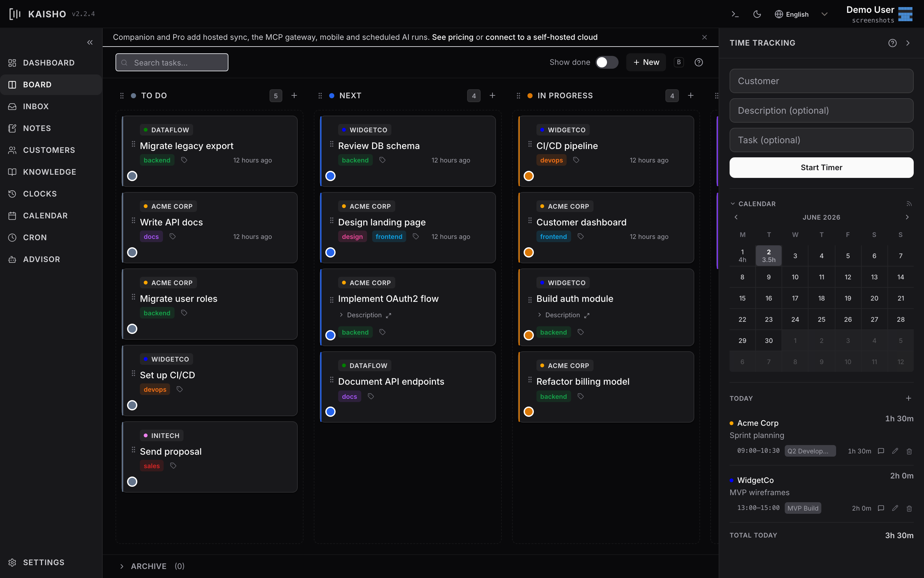Click the tag icon on Migrate legacy export
This screenshot has height=578, width=924.
[184, 160]
